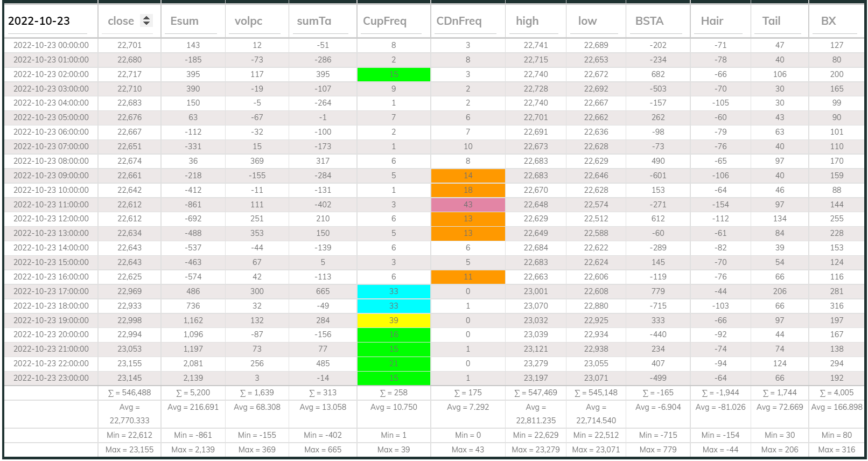This screenshot has height=461, width=868.
Task: Click BSTA value -715
Action: coord(658,306)
